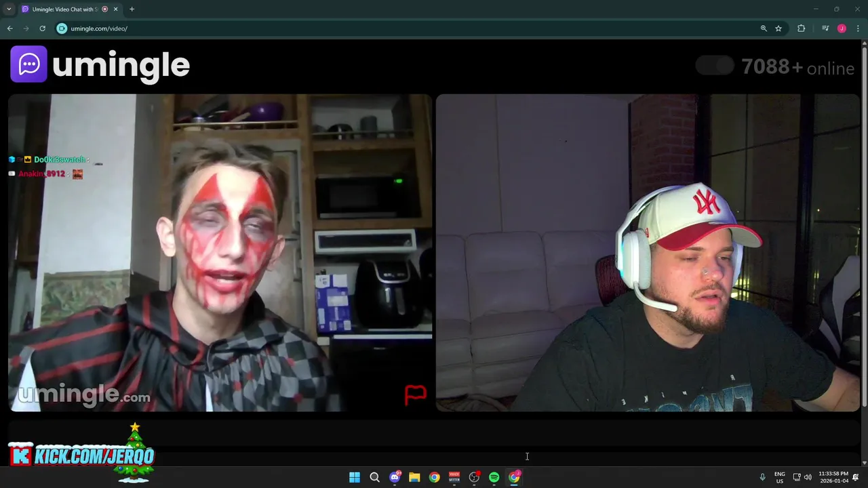Open Chrome three-dot menu
The height and width of the screenshot is (488, 868).
[858, 28]
